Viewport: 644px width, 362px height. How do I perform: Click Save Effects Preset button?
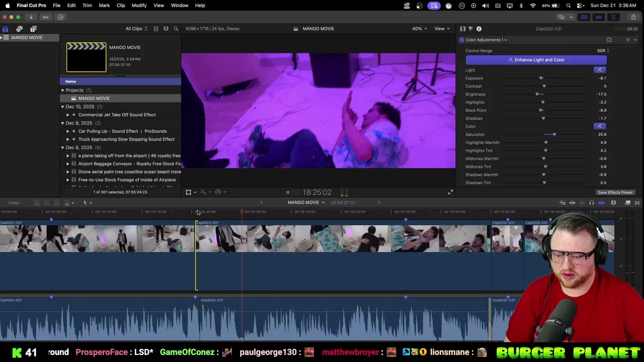tap(615, 193)
